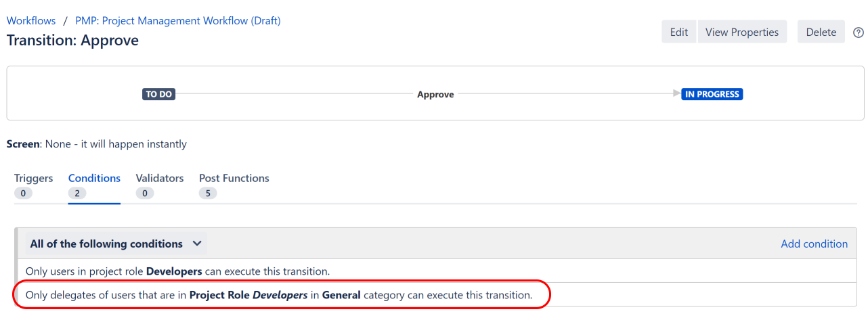Switch to Post Functions tab

pos(234,179)
